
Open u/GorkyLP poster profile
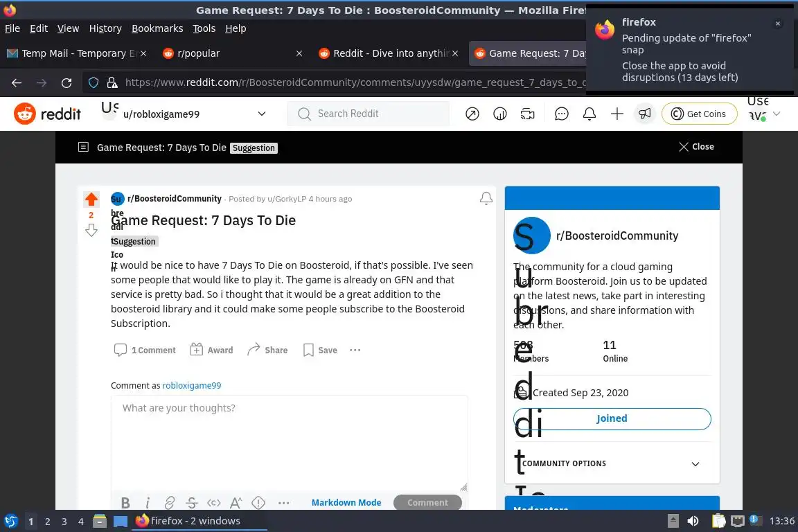tap(287, 199)
